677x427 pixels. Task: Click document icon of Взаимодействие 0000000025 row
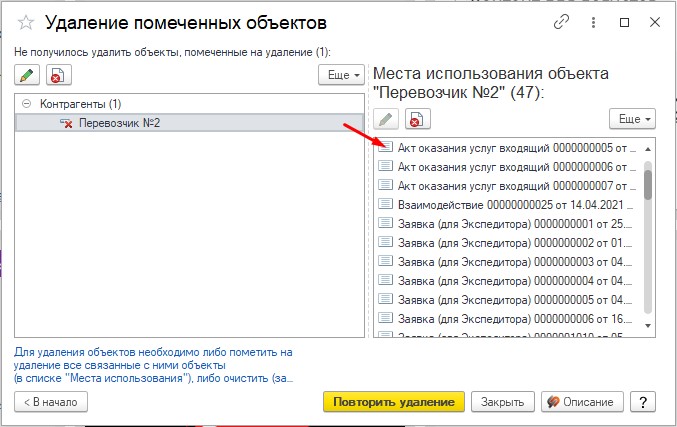pos(386,203)
